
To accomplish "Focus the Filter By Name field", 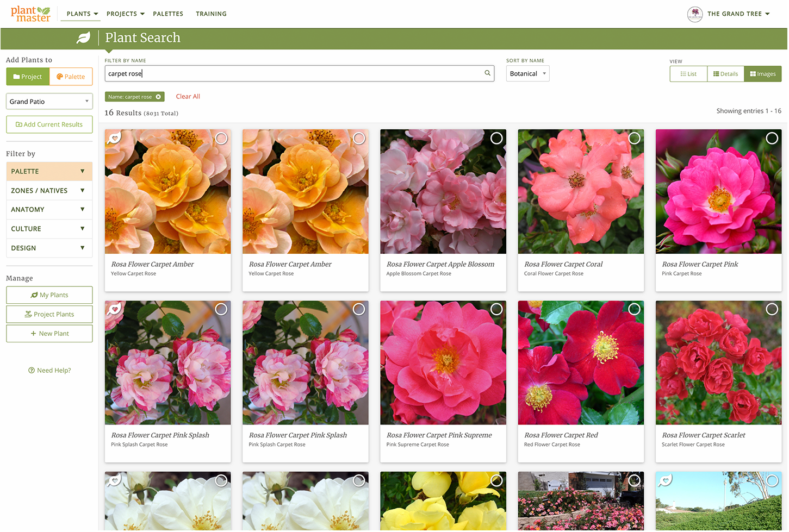I will pos(299,74).
